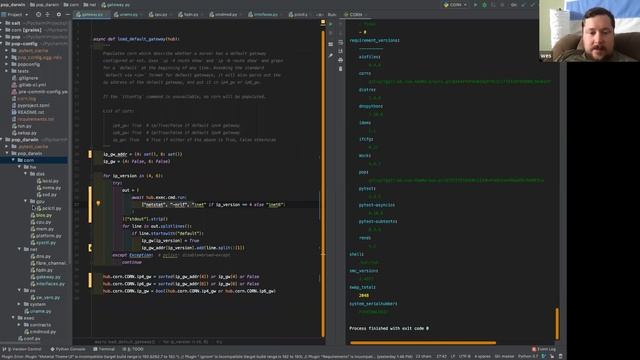Click the run-with-coverage icon in top toolbar

click(x=493, y=5)
